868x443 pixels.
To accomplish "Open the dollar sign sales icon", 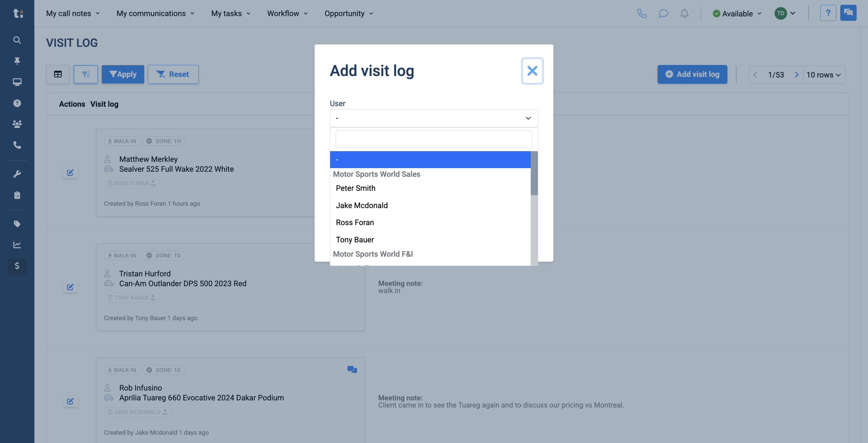I will [17, 266].
